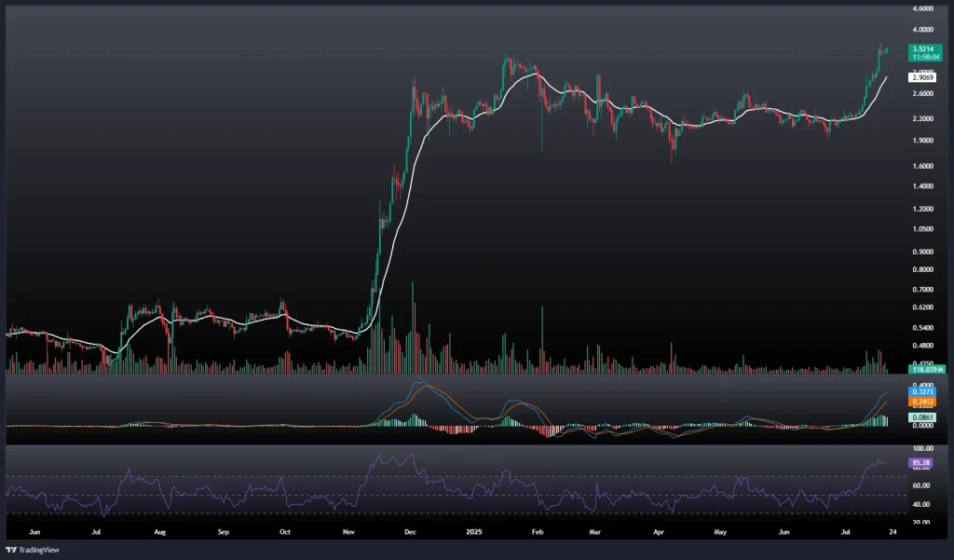
Task: Click the purple 85.28 RSI label
Action: tap(921, 462)
